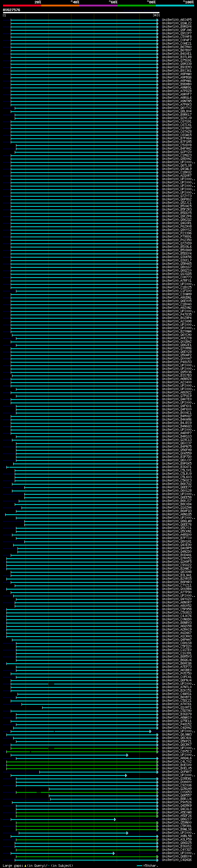The width and height of the screenshot is (197, 868).
Task: Select the UniRef100_A5DF26 label
Action: pos(177,816)
